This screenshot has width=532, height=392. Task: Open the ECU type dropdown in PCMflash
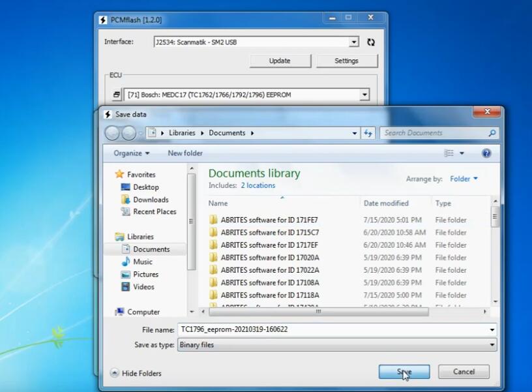point(364,95)
